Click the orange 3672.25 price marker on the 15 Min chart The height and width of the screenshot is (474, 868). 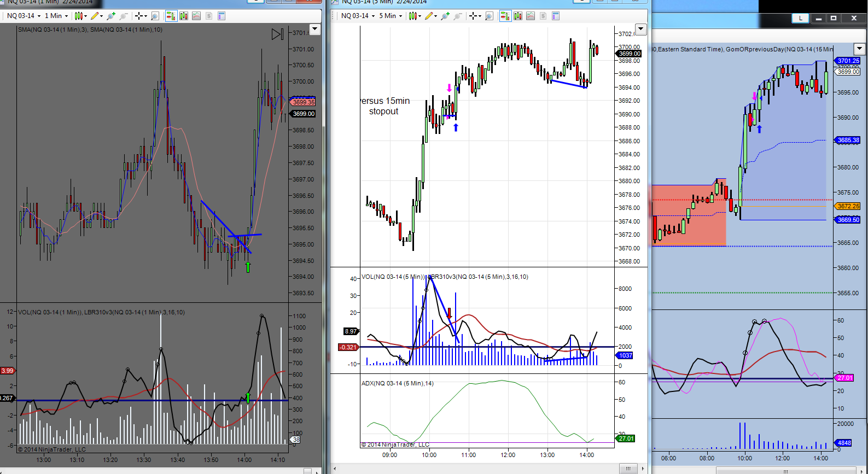tap(848, 206)
